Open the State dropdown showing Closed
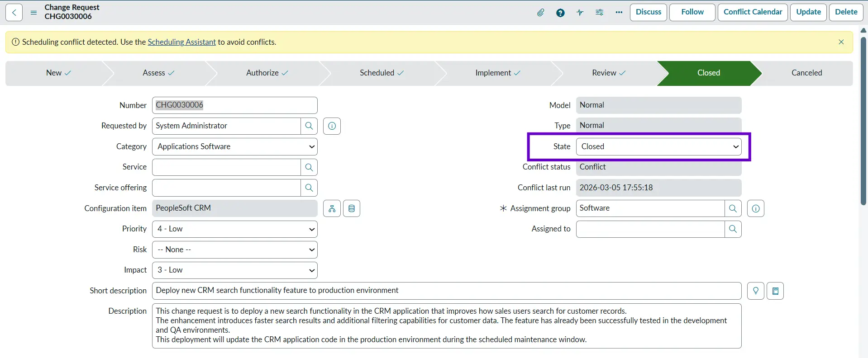This screenshot has width=868, height=358. 658,146
